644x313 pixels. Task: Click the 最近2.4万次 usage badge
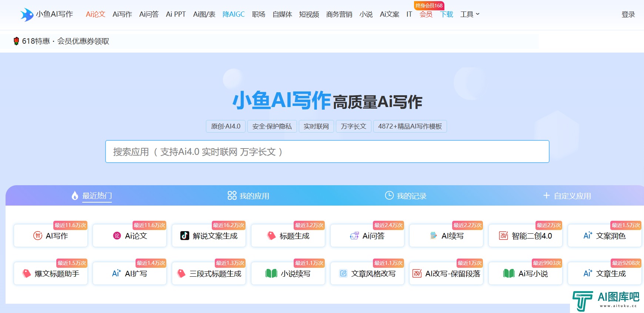coord(388,225)
